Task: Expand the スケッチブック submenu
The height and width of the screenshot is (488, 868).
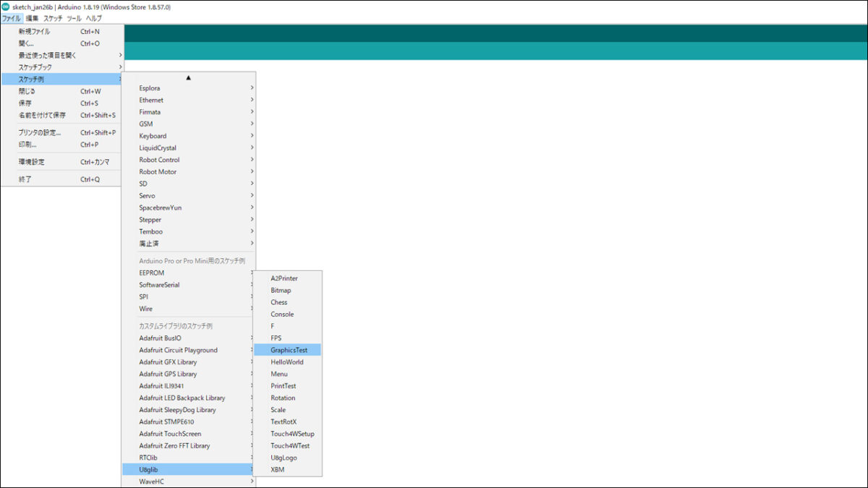Action: click(x=35, y=67)
